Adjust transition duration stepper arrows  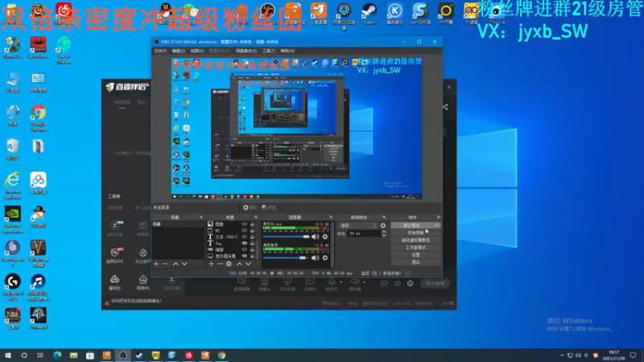click(384, 233)
